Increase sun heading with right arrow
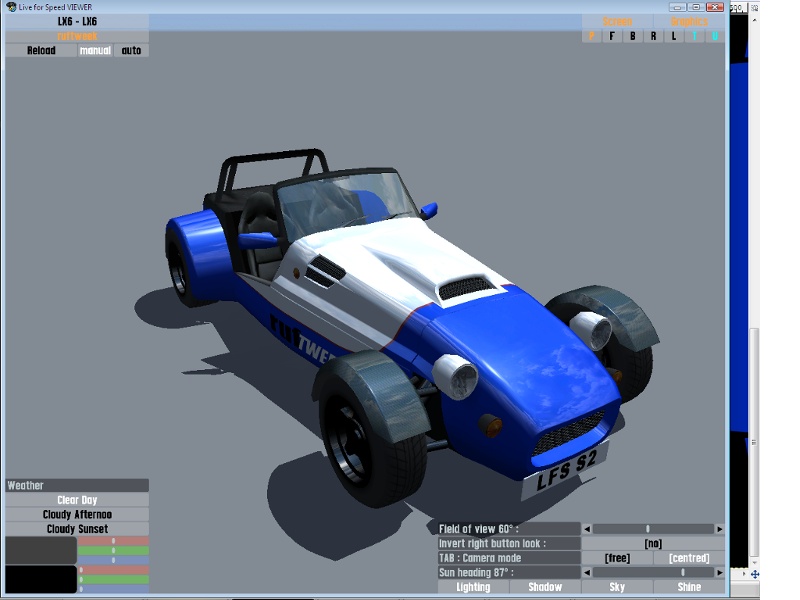This screenshot has height=600, width=800. tap(719, 573)
